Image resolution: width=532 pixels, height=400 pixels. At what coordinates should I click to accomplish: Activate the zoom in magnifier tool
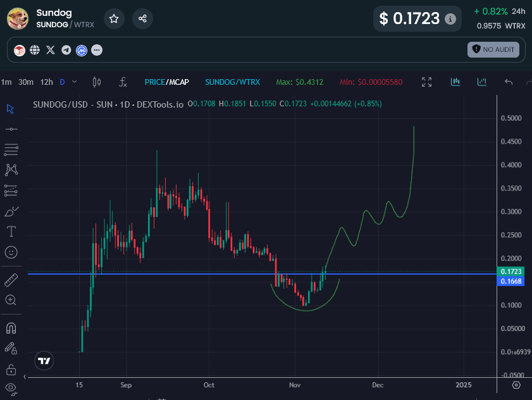pyautogui.click(x=11, y=300)
